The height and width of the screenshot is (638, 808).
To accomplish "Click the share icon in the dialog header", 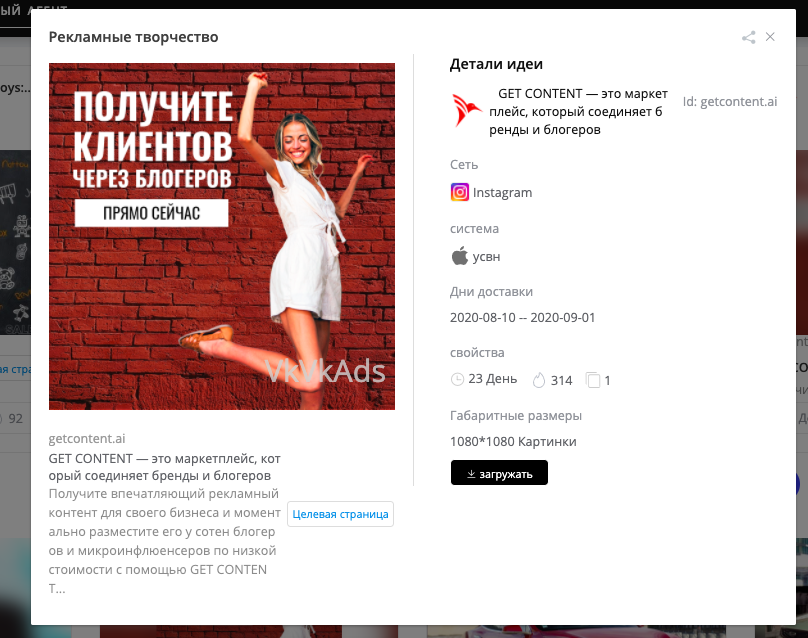I will (748, 37).
